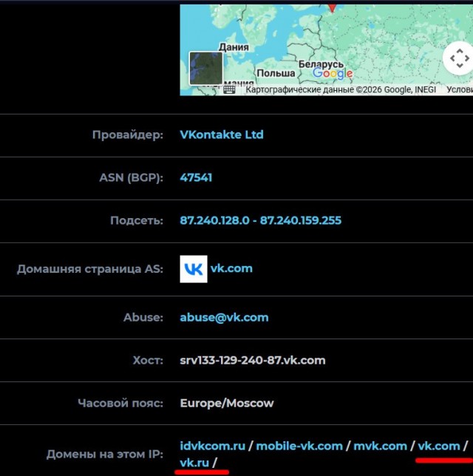Viewport: 473px width, 476px height.
Task: Click the Google logo on the map
Action: tap(333, 73)
